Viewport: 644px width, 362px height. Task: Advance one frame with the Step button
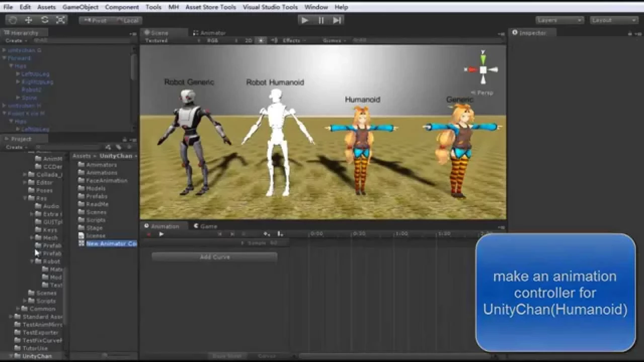point(337,20)
